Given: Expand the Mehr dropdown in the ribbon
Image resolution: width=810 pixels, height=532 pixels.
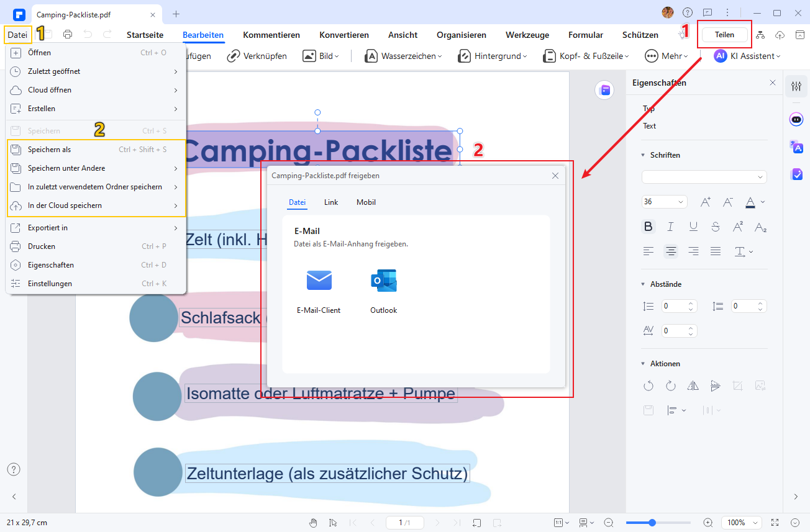Looking at the screenshot, I should click(x=667, y=56).
